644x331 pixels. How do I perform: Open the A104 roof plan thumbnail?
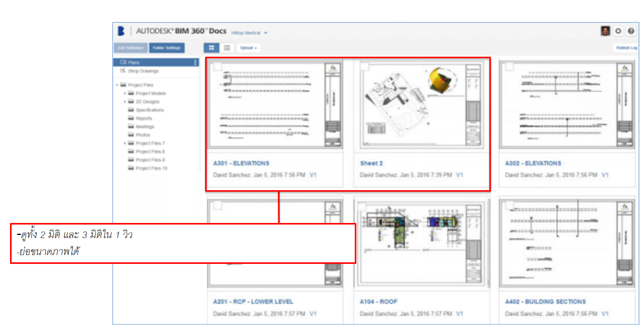tap(421, 243)
